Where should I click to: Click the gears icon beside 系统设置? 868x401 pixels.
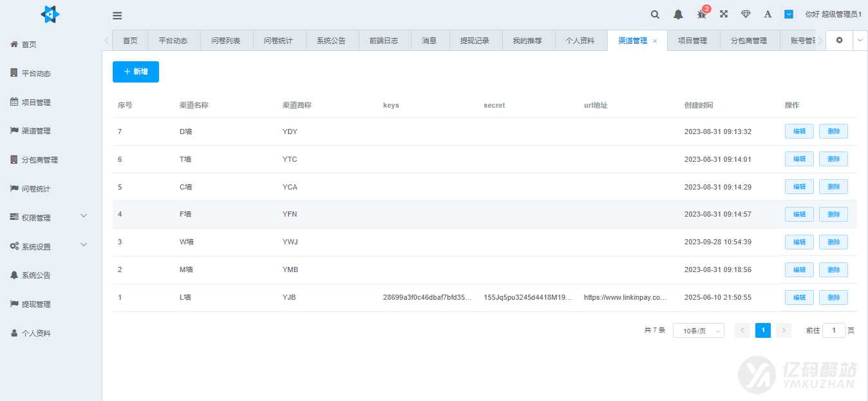(14, 246)
